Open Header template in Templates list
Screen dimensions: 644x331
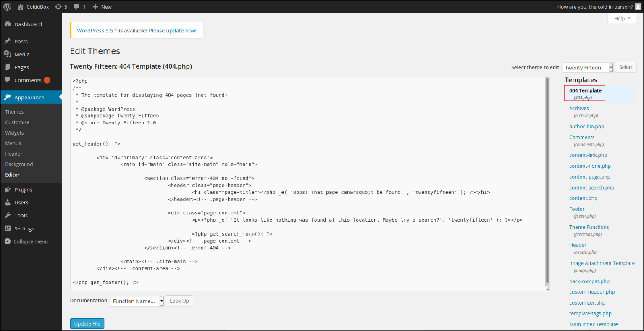(x=578, y=245)
